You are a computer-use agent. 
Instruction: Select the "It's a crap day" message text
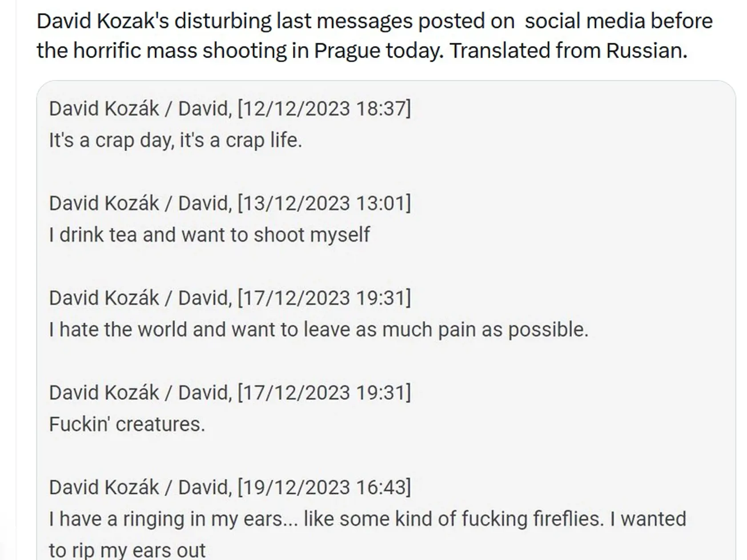[175, 140]
